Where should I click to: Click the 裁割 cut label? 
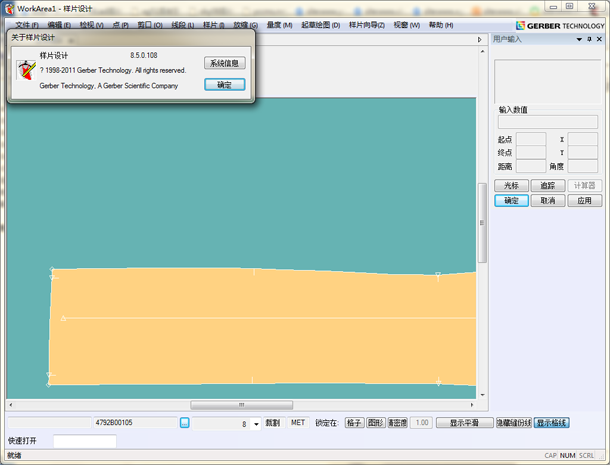(x=273, y=423)
